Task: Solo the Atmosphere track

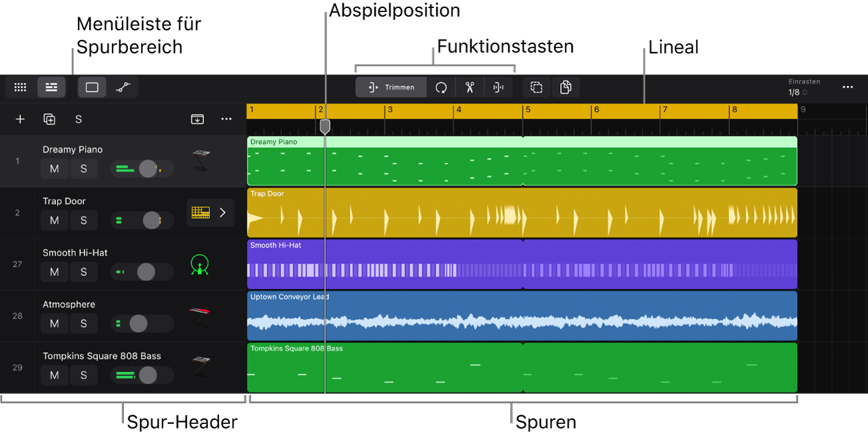Action: (84, 323)
